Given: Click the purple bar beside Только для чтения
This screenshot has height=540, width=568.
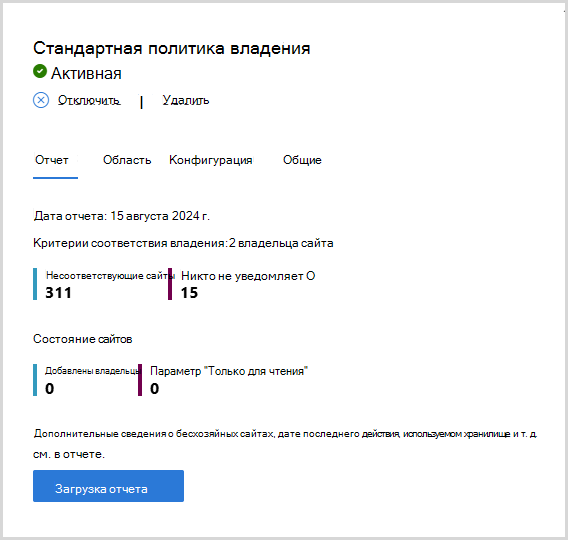Looking at the screenshot, I should (x=140, y=380).
